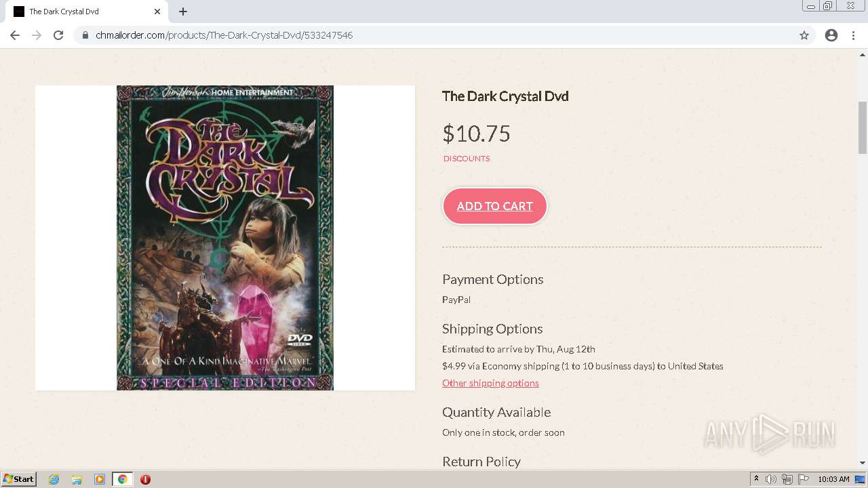
Task: Add The Dark Crystal DVD to cart
Action: pyautogui.click(x=495, y=206)
